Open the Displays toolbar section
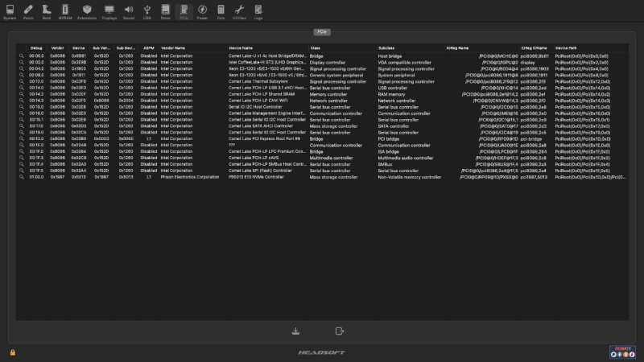The image size is (644, 362). (109, 12)
